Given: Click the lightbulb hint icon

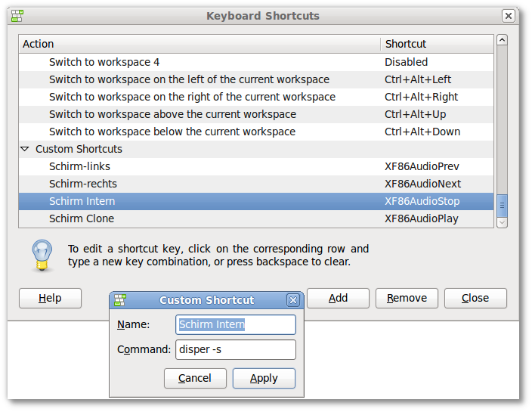Looking at the screenshot, I should (x=42, y=256).
